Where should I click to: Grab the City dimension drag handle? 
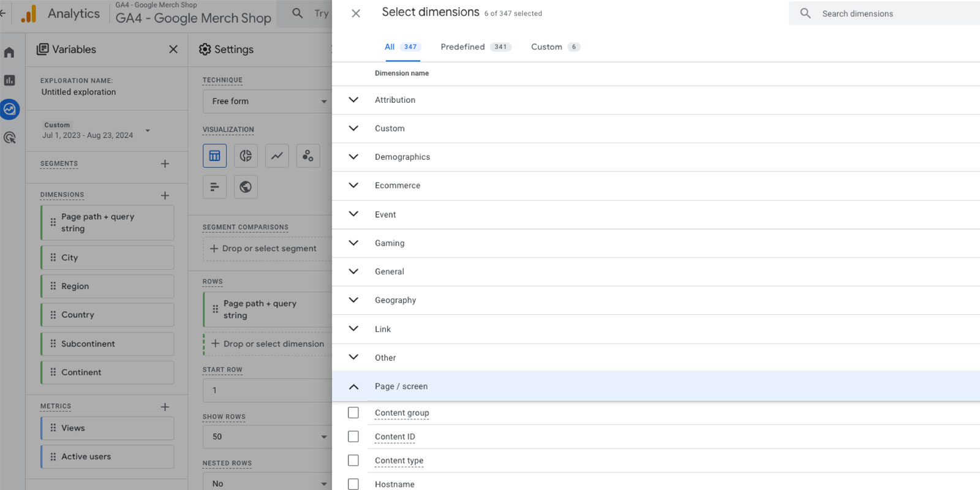point(53,257)
